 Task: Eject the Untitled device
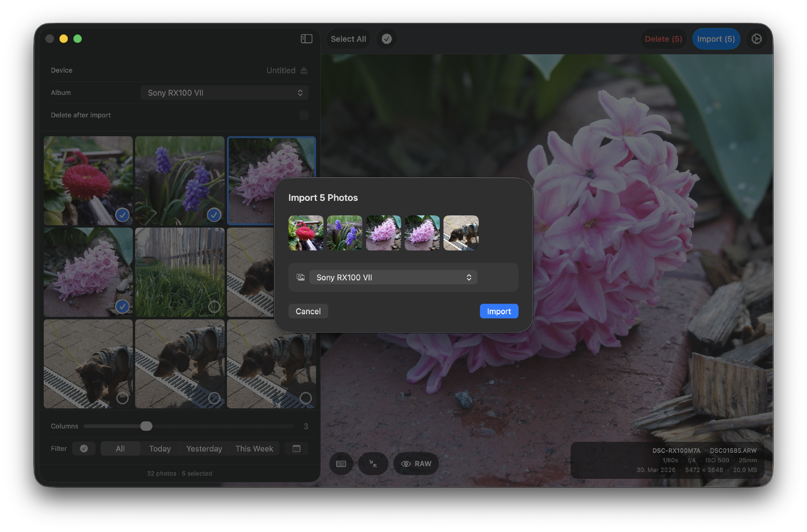click(x=303, y=70)
